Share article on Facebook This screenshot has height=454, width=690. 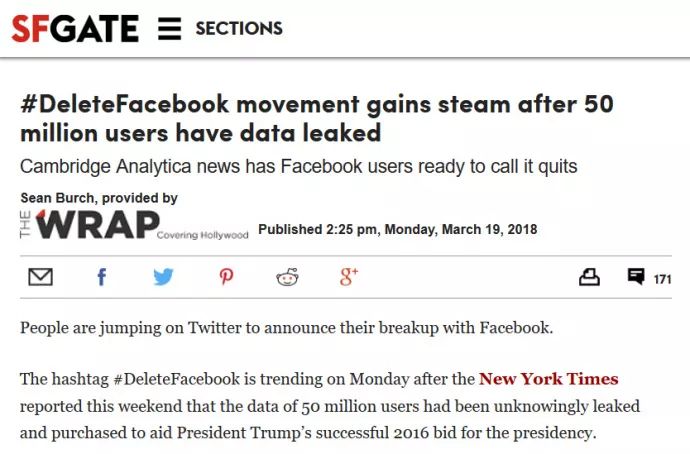[102, 277]
